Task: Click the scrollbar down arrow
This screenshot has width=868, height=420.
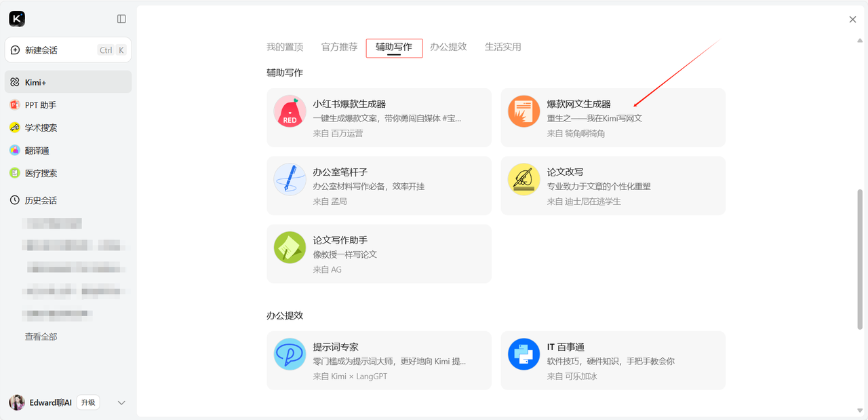Action: tap(861, 409)
